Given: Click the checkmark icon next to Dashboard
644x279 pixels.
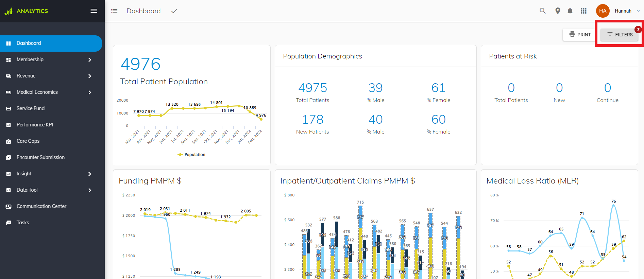Looking at the screenshot, I should [174, 11].
